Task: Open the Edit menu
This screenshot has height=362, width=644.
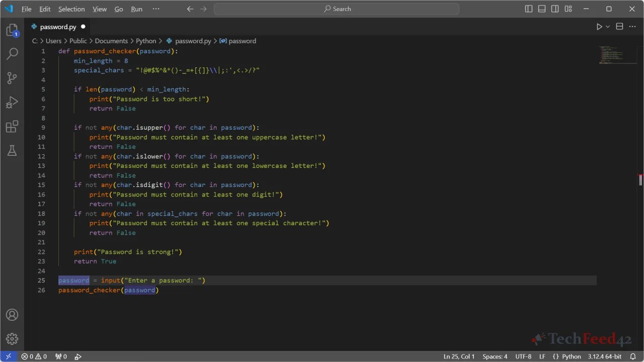Action: tap(45, 9)
